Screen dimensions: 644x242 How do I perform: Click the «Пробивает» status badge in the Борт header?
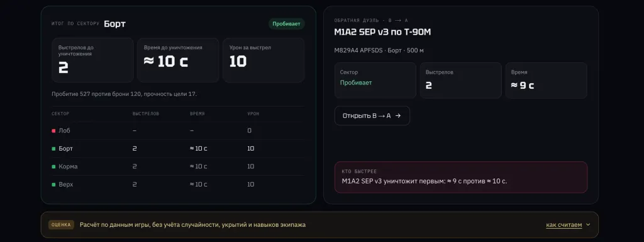(286, 23)
